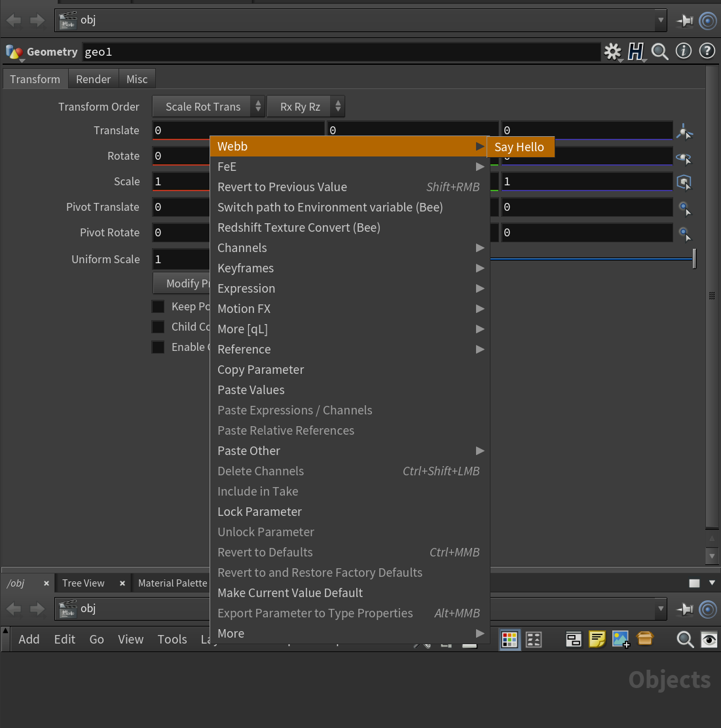Click the orange subnet box icon
Viewport: 721px width, 728px height.
[645, 639]
